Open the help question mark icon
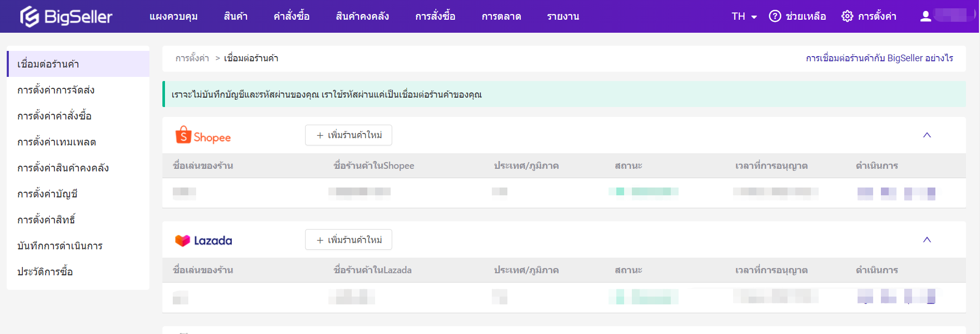Image resolution: width=980 pixels, height=334 pixels. [x=775, y=16]
